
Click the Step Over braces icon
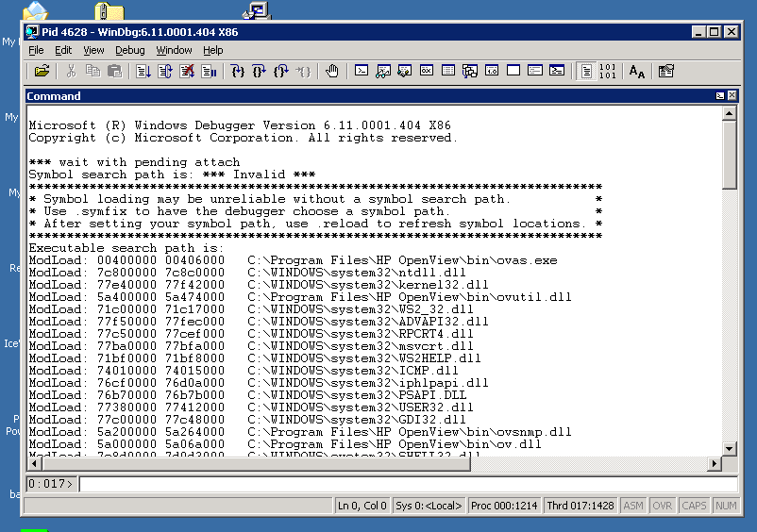(x=260, y=72)
